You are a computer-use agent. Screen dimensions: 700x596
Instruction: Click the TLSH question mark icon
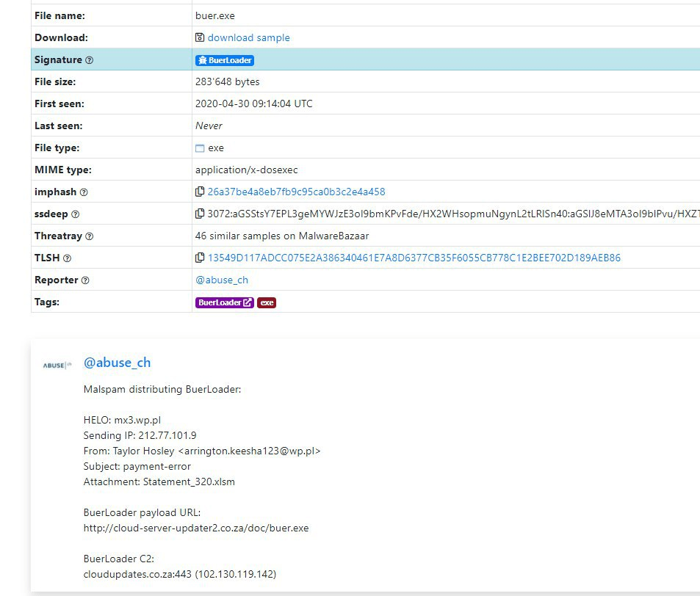click(65, 258)
